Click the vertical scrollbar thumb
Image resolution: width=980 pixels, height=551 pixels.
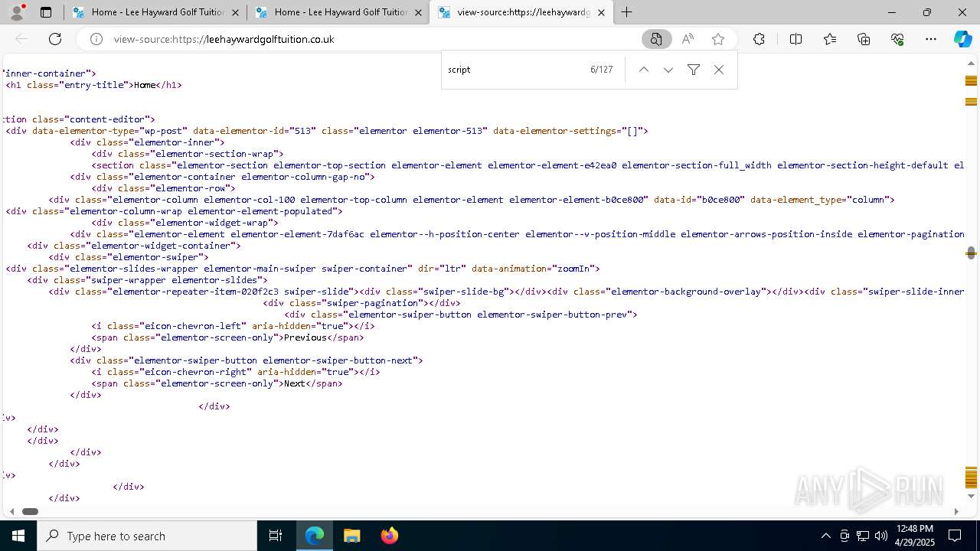[x=971, y=253]
